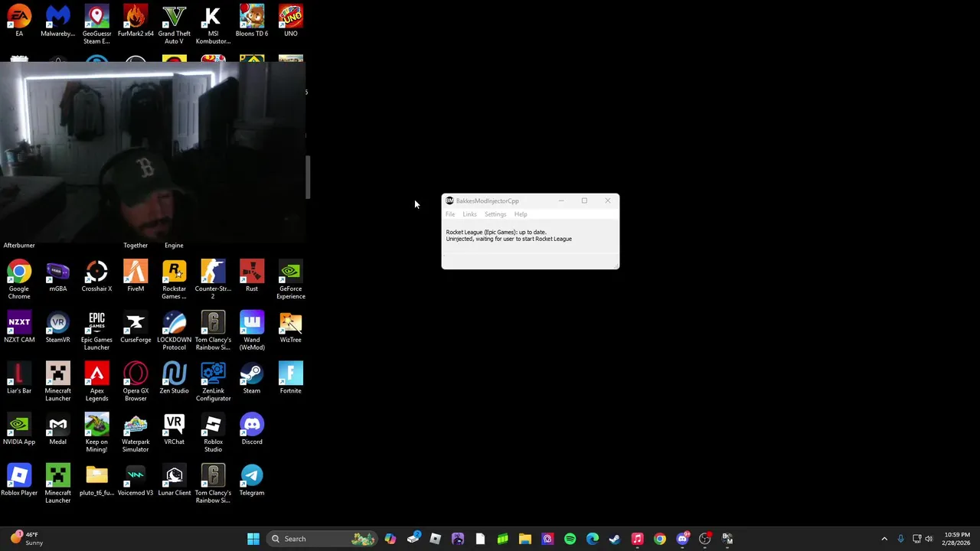Open the Malwarebytes desktop shortcut
980x551 pixels.
[x=57, y=21]
